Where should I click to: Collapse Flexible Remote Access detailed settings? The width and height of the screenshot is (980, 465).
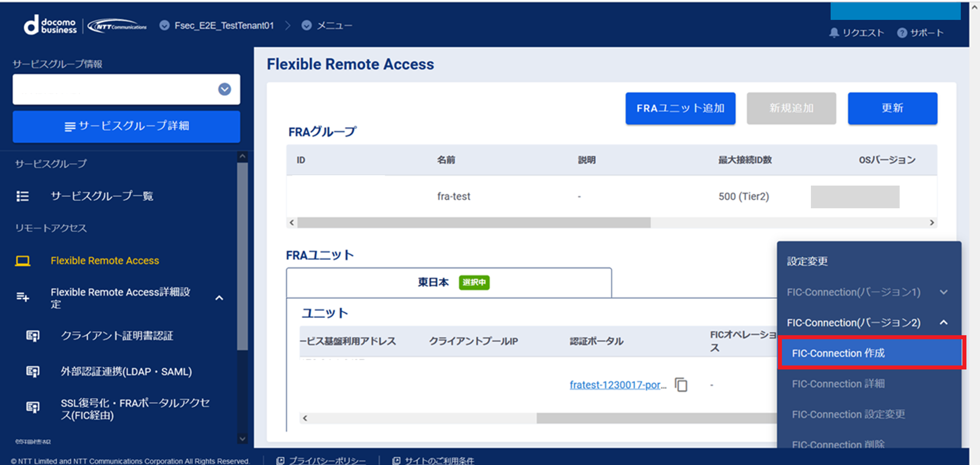pos(219,298)
